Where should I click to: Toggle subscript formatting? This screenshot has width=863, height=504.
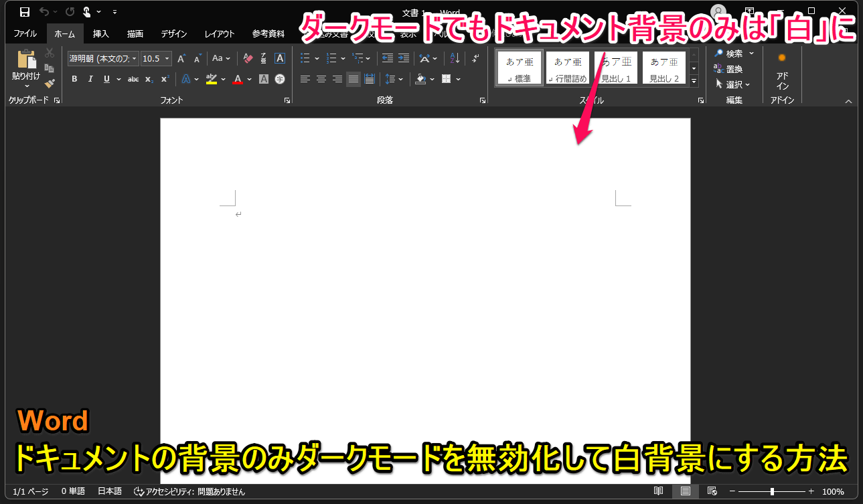click(149, 79)
